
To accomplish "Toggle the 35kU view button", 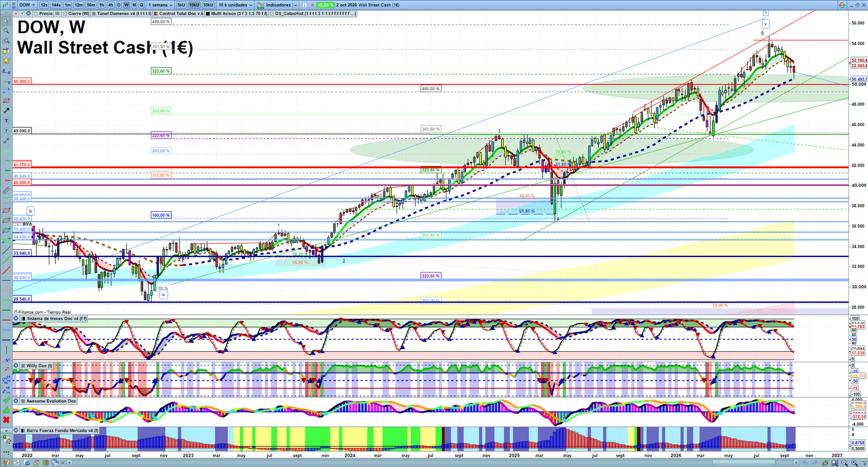I will click(208, 5).
